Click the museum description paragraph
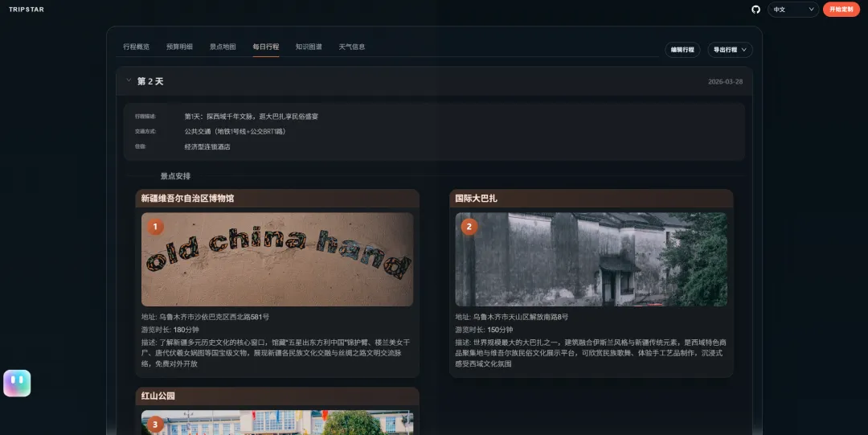 [x=276, y=353]
